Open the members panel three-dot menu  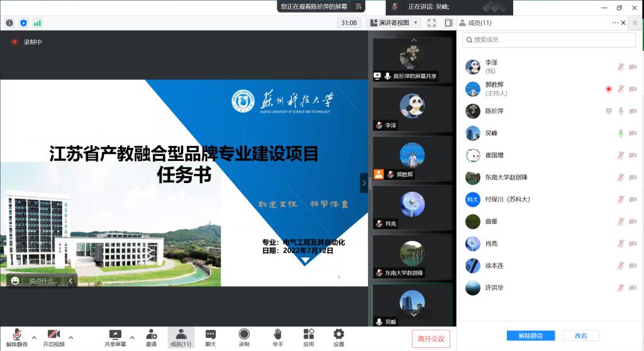point(615,23)
